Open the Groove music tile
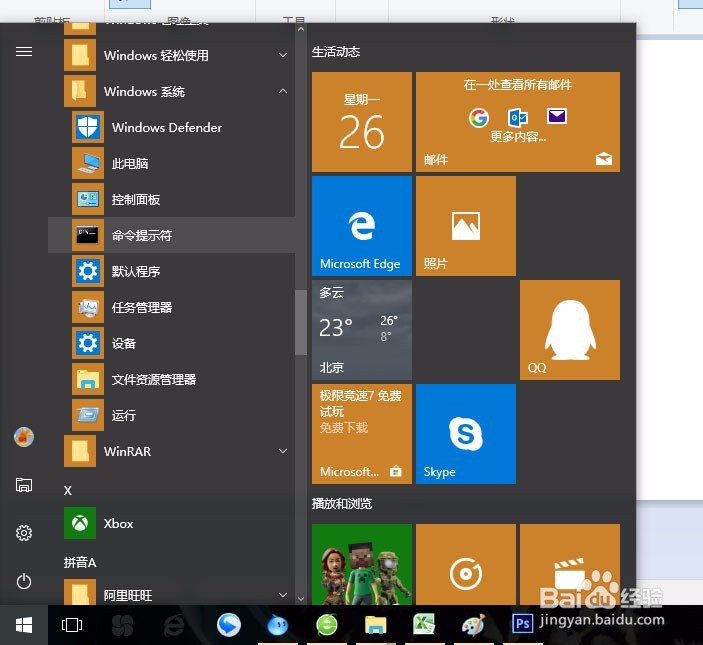Screen dimensions: 703x645 (x=466, y=564)
